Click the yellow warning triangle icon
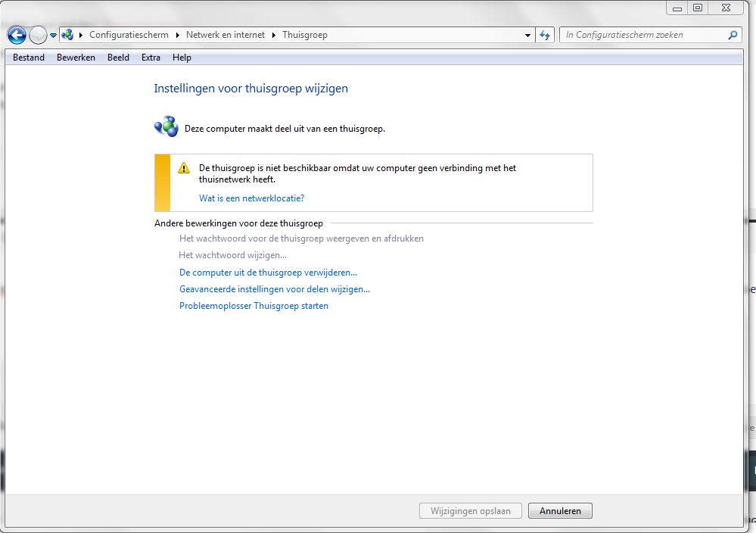 point(184,168)
